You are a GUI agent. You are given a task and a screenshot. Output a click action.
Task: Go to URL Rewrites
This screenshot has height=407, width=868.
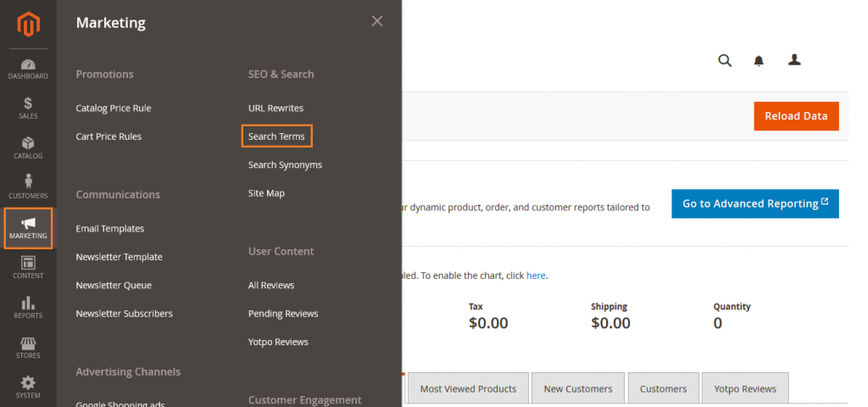pos(275,108)
